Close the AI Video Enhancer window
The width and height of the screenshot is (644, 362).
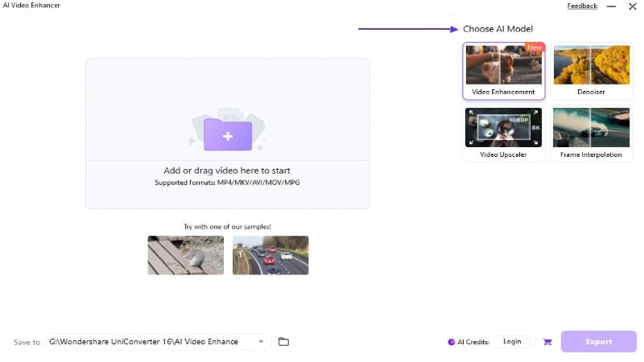[633, 6]
